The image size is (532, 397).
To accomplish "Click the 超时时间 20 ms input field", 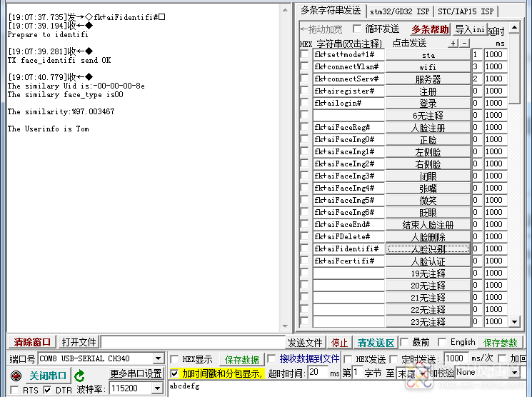I will [318, 373].
